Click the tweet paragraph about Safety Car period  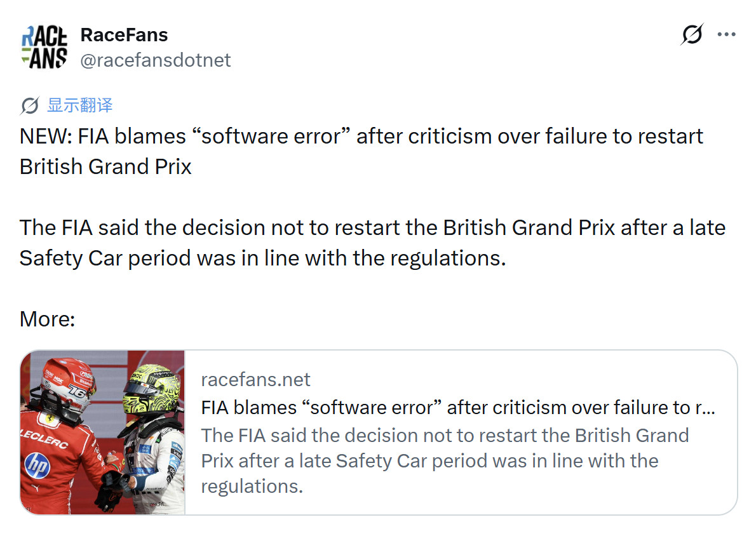pos(372,243)
